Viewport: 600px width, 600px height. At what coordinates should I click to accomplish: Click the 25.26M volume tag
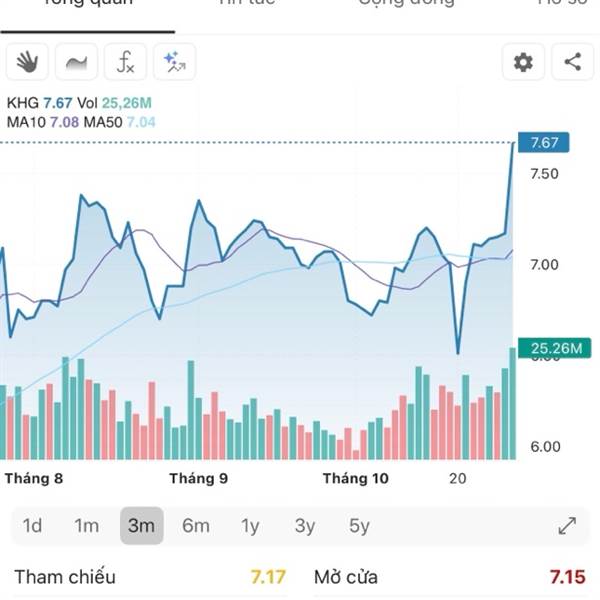pos(556,348)
